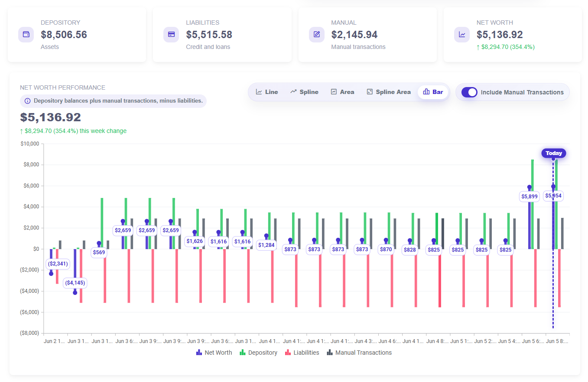Click the $569 data label

click(99, 253)
